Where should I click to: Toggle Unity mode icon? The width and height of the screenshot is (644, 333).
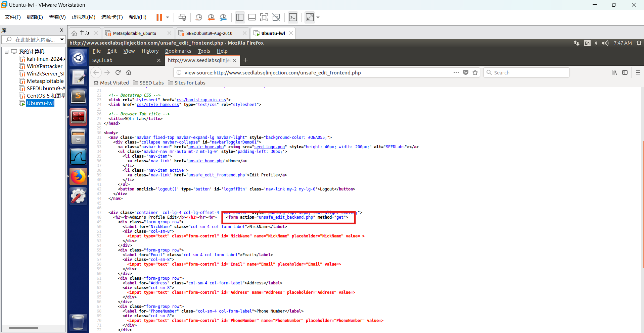pyautogui.click(x=276, y=17)
